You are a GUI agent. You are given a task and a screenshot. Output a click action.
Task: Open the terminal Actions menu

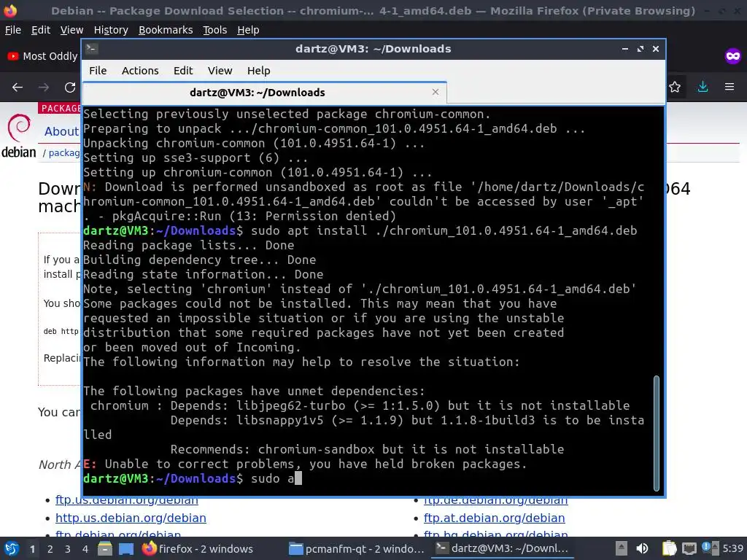(140, 71)
